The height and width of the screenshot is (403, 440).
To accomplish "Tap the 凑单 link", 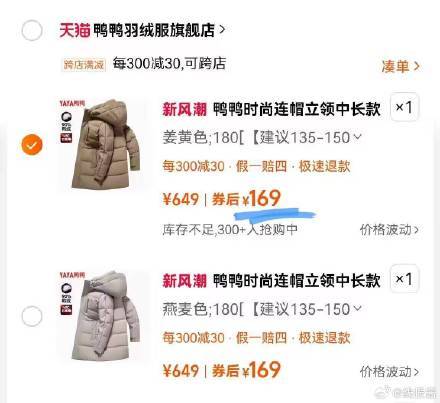I will click(x=400, y=66).
